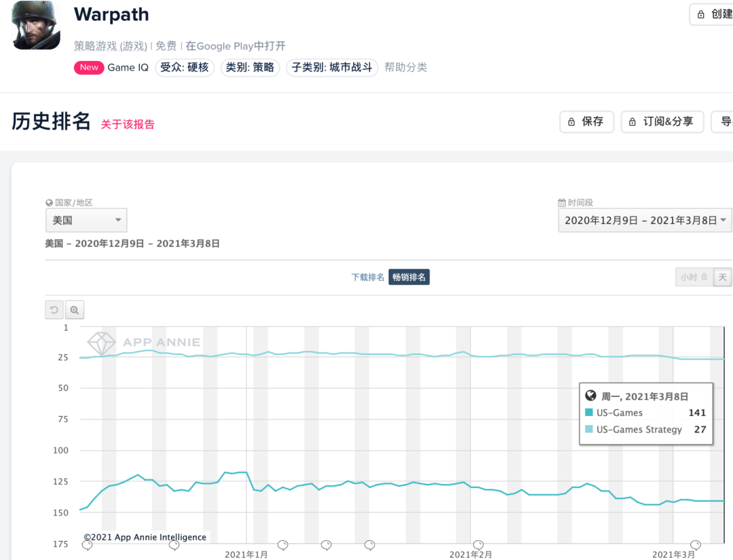The width and height of the screenshot is (733, 560).
Task: Select the 天 granularity toggle
Action: click(x=723, y=277)
